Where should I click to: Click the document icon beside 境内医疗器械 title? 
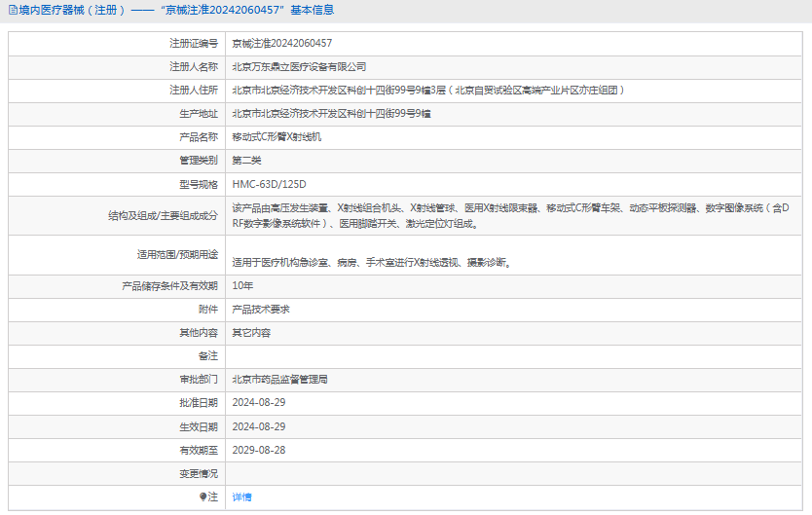pyautogui.click(x=13, y=10)
